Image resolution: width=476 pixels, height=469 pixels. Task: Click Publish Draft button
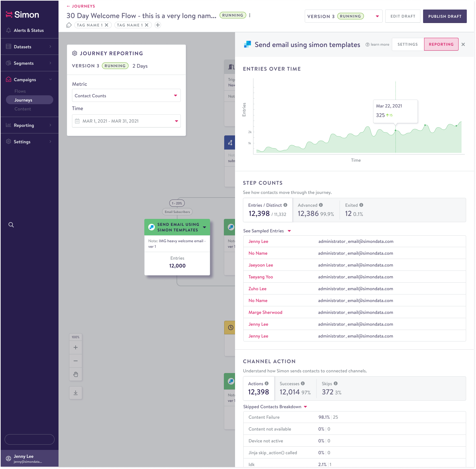point(445,16)
